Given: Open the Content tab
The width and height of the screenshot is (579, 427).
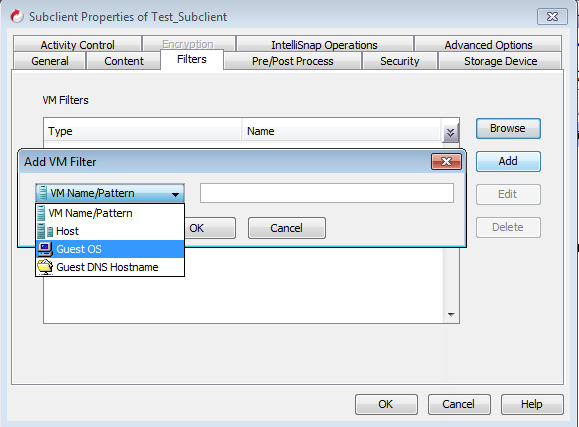Looking at the screenshot, I should (x=124, y=61).
